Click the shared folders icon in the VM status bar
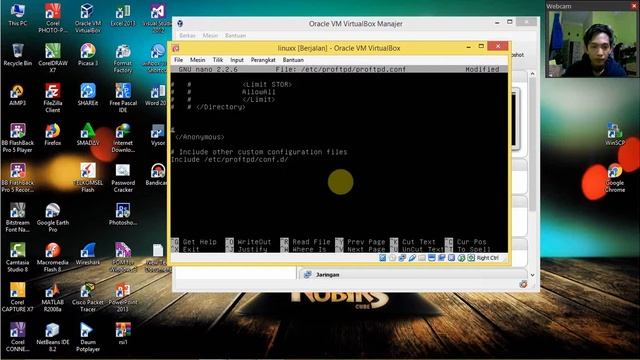This screenshot has width=640, height=360. tap(422, 258)
